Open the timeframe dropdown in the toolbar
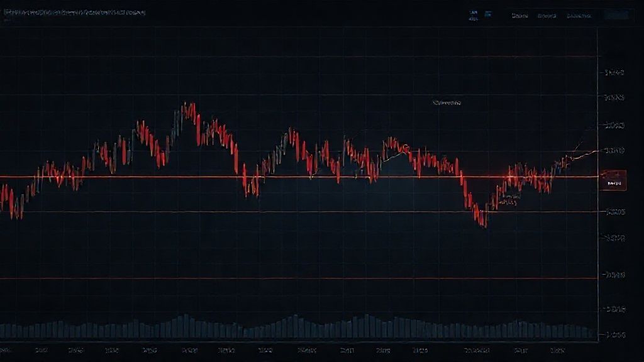The width and height of the screenshot is (644, 362). tap(472, 18)
